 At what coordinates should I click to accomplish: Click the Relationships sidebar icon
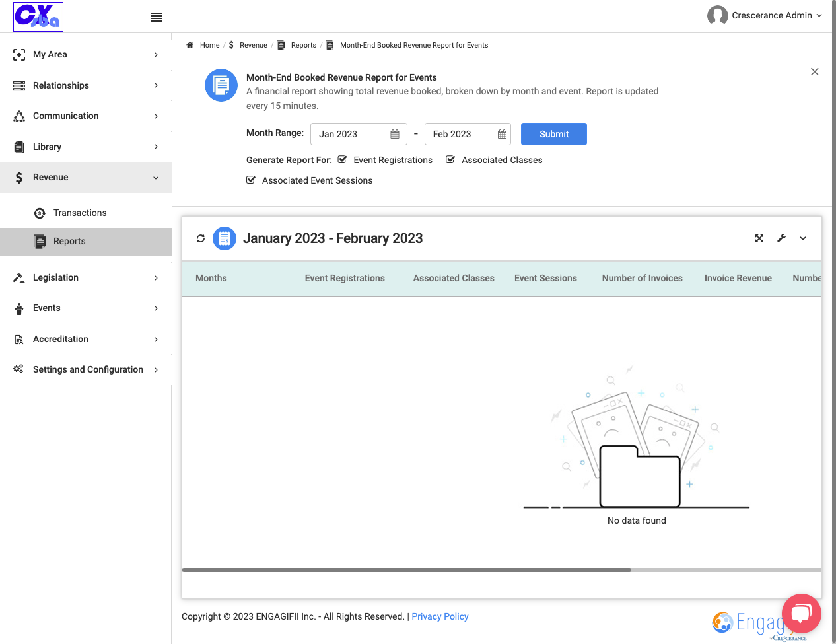pyautogui.click(x=19, y=86)
